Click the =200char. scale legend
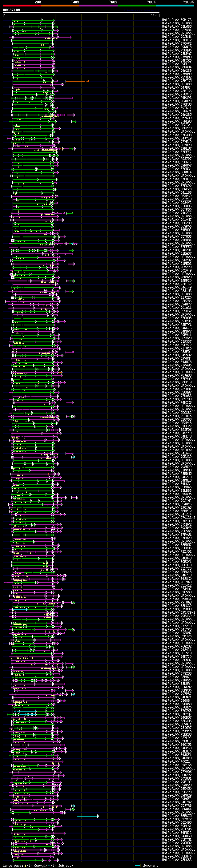The height and width of the screenshot is (868, 197). [x=146, y=866]
